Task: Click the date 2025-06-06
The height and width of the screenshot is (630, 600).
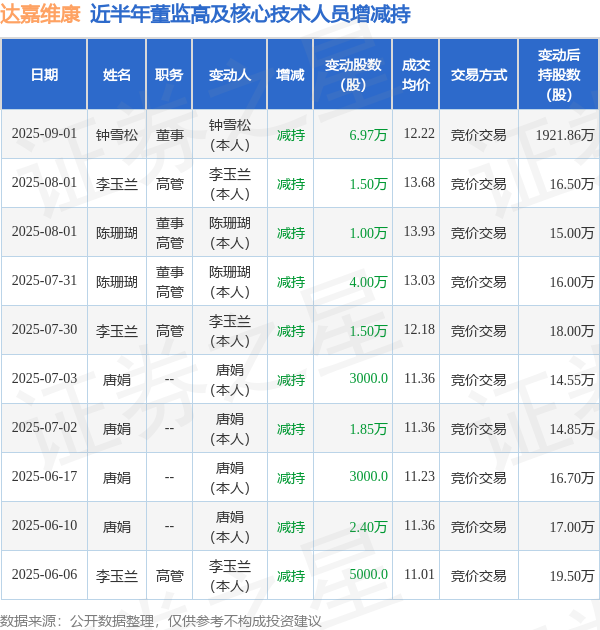Action: [44, 575]
